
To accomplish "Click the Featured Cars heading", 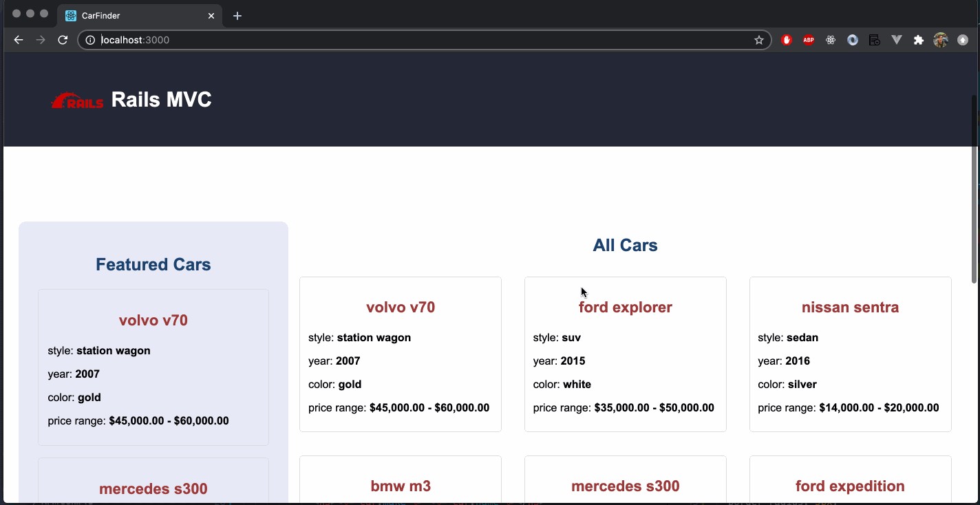I will click(153, 265).
